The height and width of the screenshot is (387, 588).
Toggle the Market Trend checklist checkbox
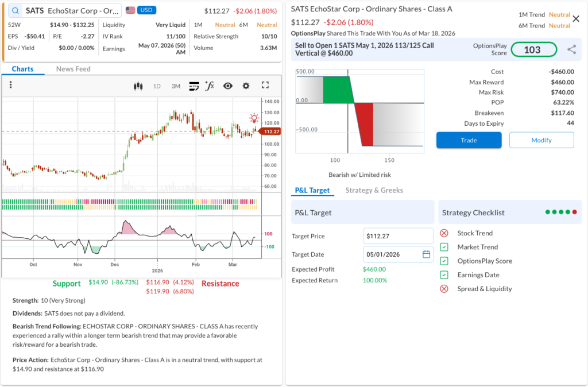point(444,247)
